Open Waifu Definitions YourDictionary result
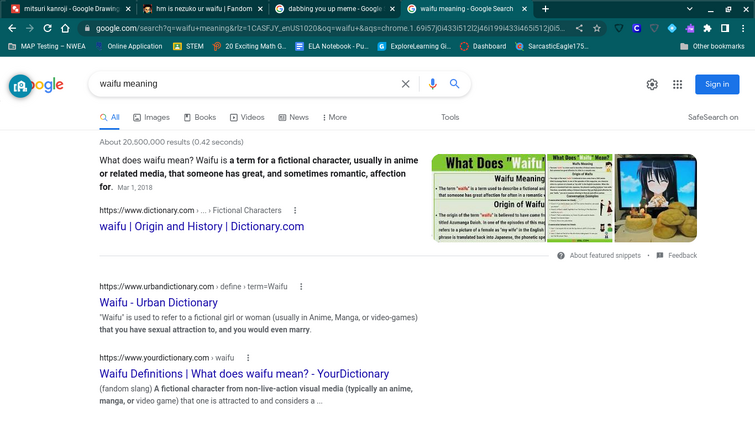 [x=244, y=374]
